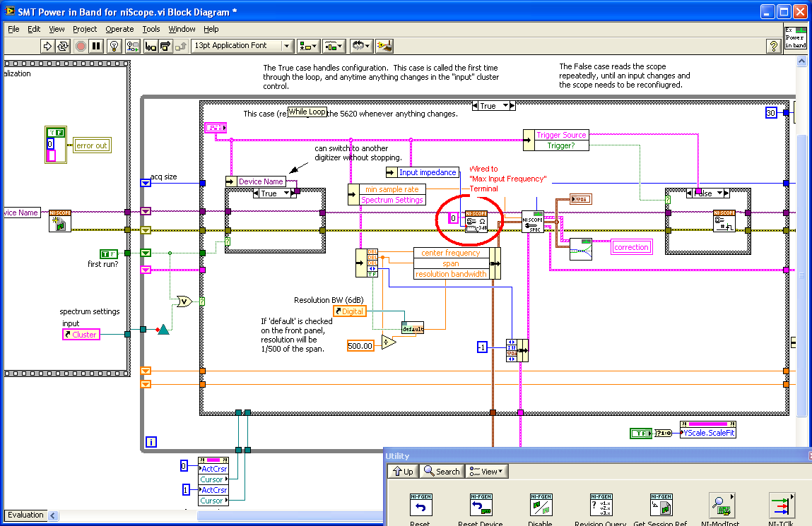Click the Abort Execution stop icon
The image size is (812, 526).
(x=81, y=46)
